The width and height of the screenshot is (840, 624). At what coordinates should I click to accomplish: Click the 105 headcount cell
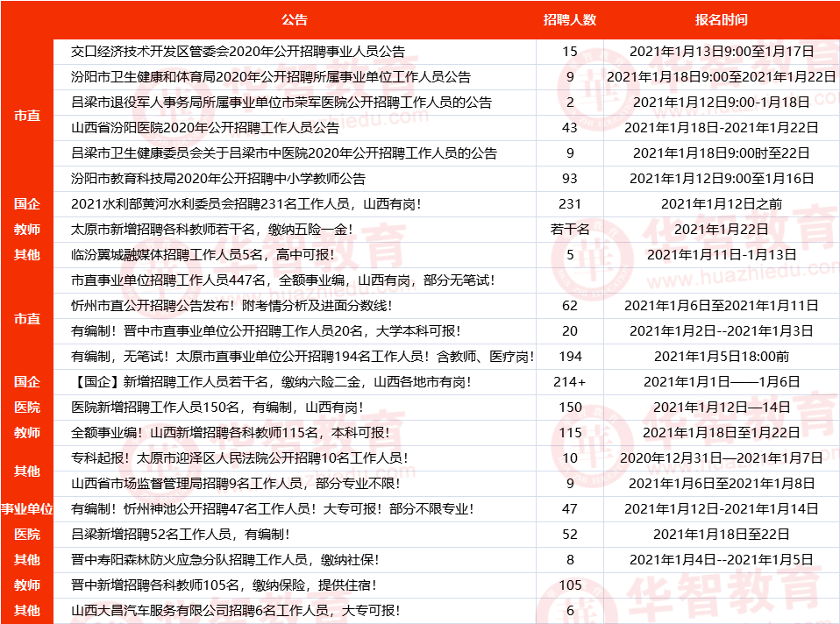click(x=570, y=585)
